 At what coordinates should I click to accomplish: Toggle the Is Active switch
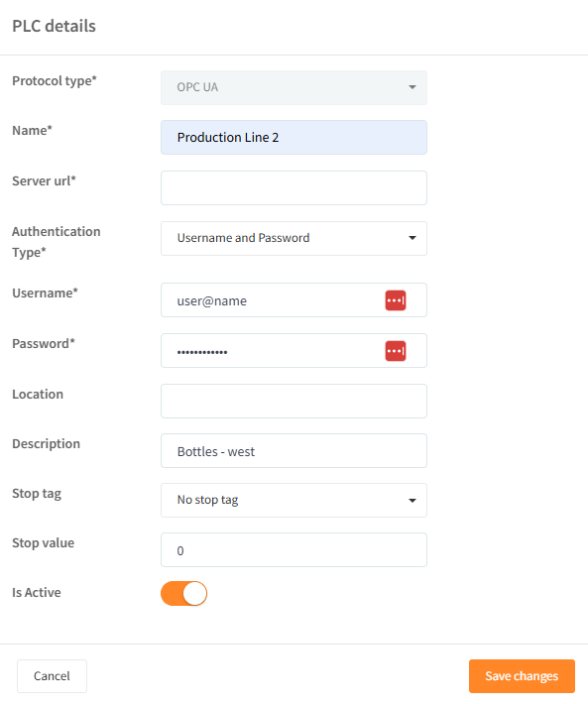click(184, 594)
